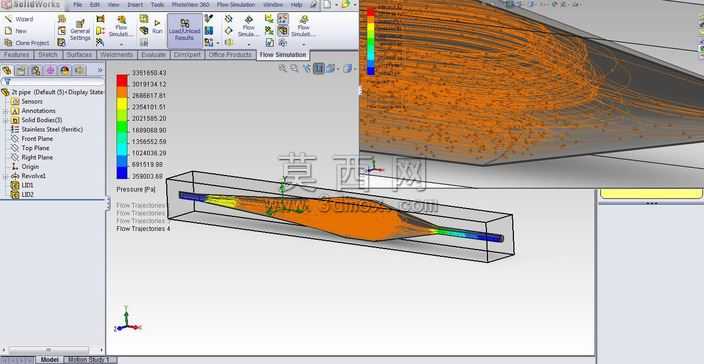The height and width of the screenshot is (364, 704).
Task: Expand the second Flow Simulation ribbon dropdown
Action: pyautogui.click(x=248, y=44)
